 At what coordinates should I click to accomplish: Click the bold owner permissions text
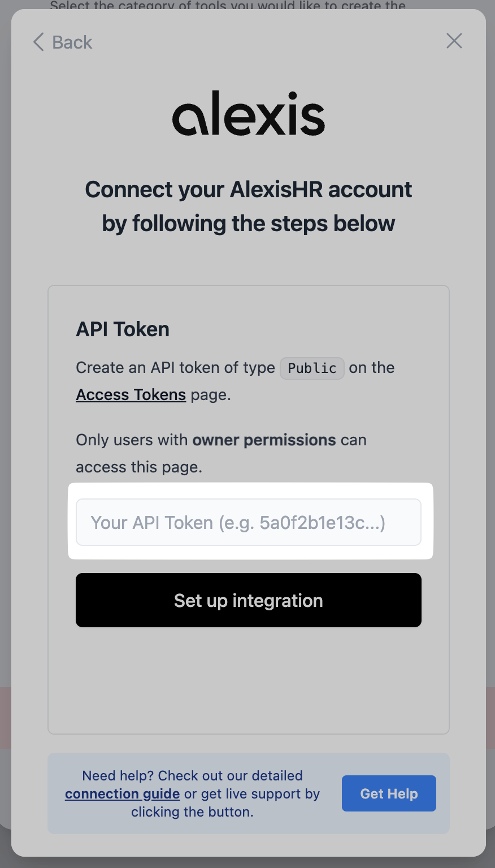[x=264, y=440]
